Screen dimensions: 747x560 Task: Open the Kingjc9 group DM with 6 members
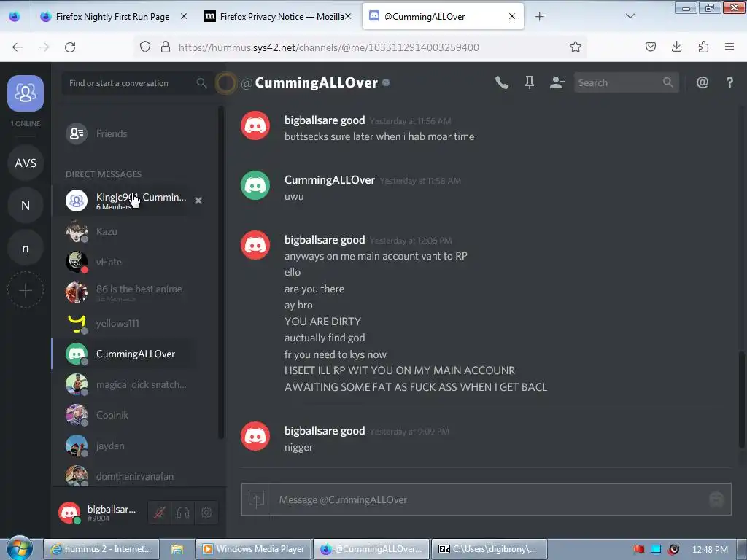(128, 201)
